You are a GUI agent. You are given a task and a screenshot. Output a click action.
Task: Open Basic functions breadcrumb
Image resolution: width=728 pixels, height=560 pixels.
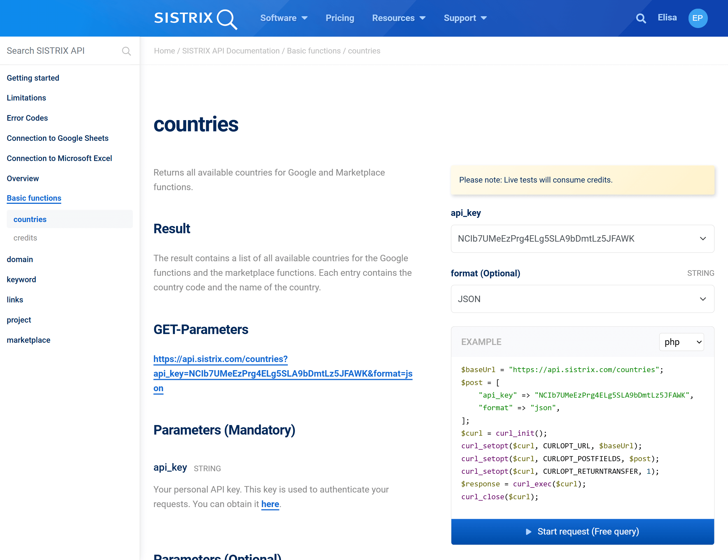tap(314, 51)
